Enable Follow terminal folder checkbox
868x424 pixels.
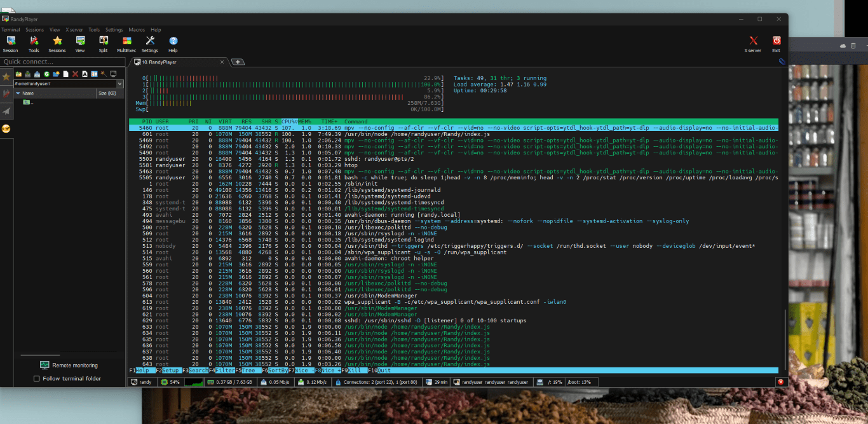tap(36, 378)
